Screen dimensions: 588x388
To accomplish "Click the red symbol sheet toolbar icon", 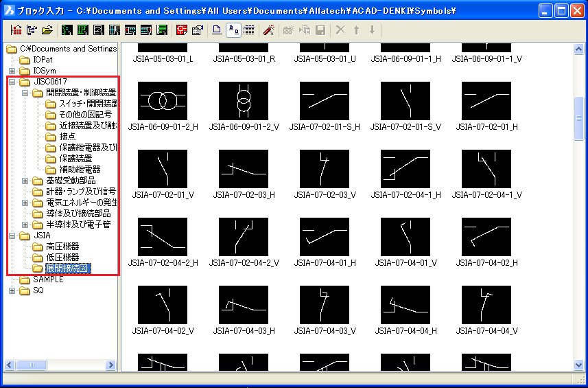I will tap(182, 30).
